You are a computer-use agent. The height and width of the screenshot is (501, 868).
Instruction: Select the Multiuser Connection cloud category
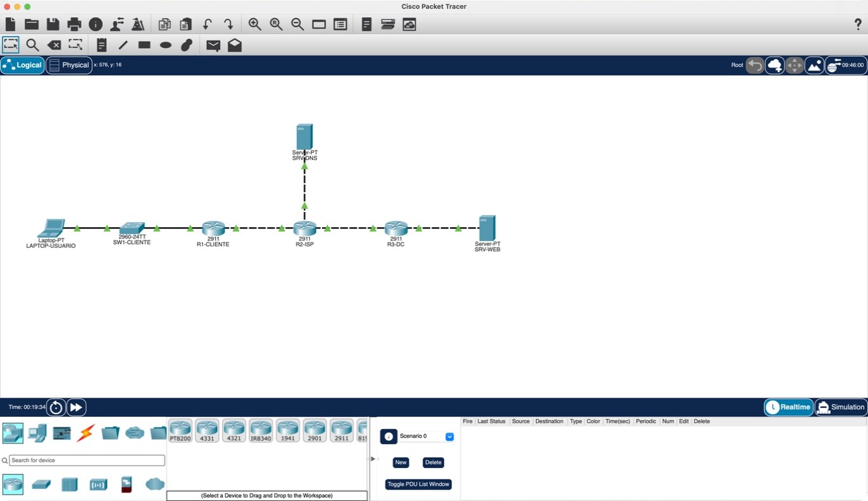coord(135,433)
